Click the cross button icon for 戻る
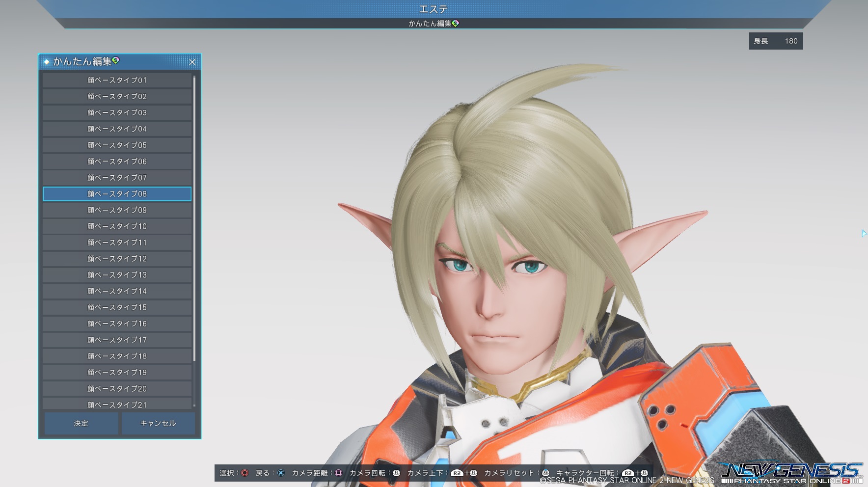868x487 pixels. [x=281, y=473]
